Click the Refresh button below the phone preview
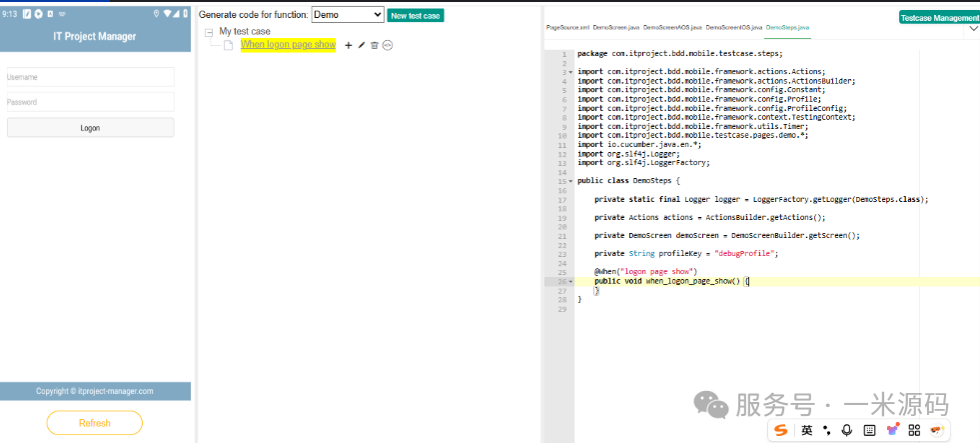This screenshot has height=443, width=980. 94,423
